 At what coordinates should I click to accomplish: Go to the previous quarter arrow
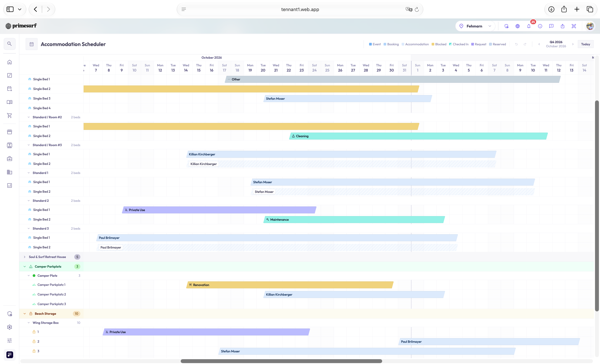coord(539,44)
